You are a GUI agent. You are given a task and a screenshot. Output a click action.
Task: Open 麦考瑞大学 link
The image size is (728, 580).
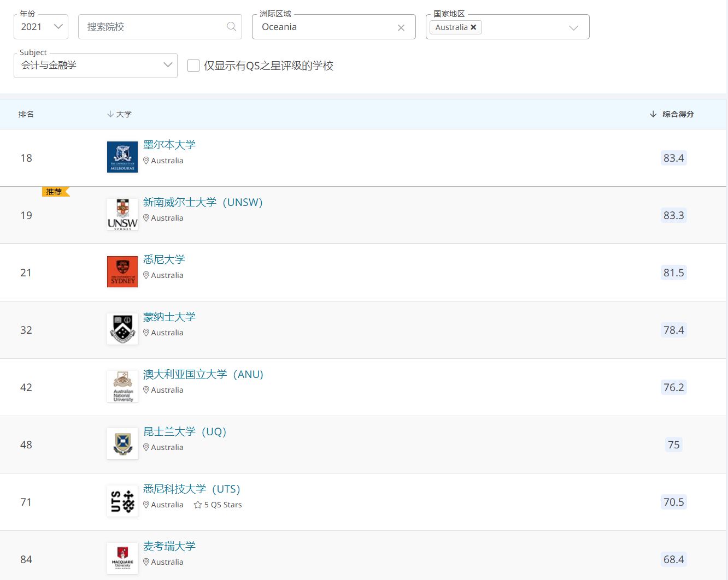pos(169,546)
